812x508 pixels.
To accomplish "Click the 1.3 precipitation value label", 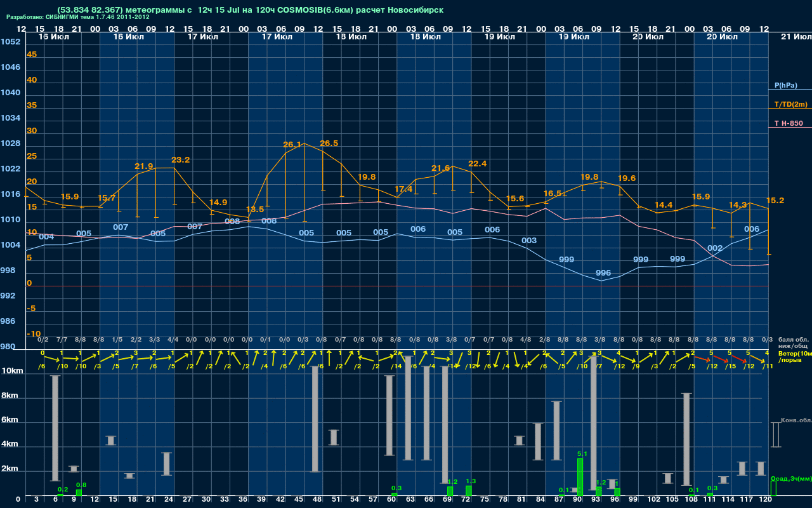I will click(x=471, y=481).
